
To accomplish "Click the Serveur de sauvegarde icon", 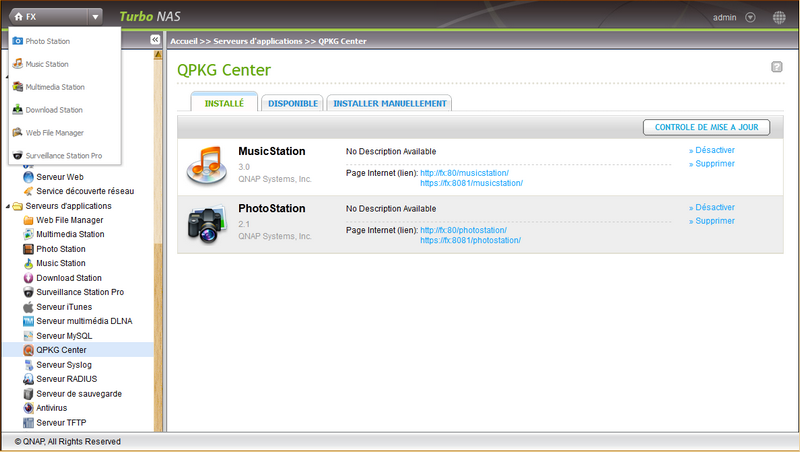I will click(29, 394).
